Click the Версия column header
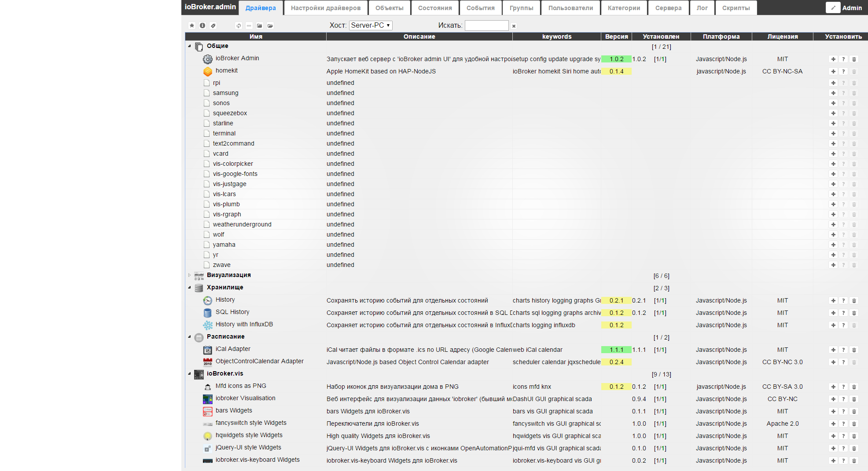This screenshot has height=471, width=868. tap(616, 37)
